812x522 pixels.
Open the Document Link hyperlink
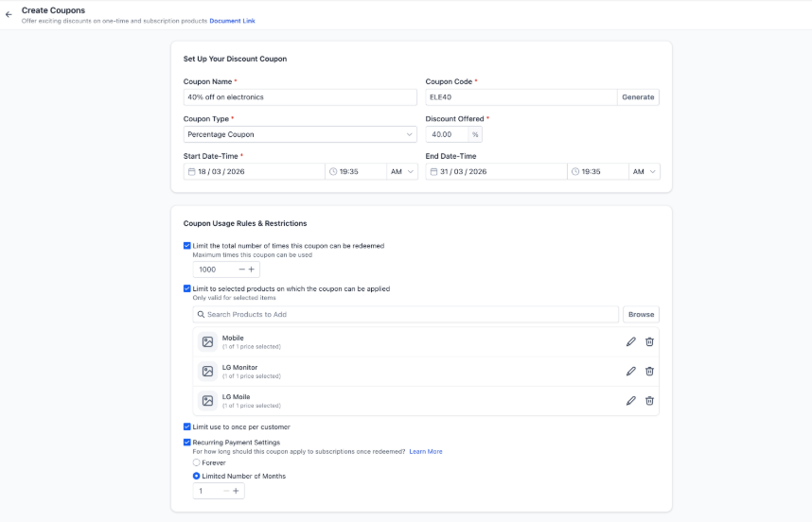coord(232,21)
